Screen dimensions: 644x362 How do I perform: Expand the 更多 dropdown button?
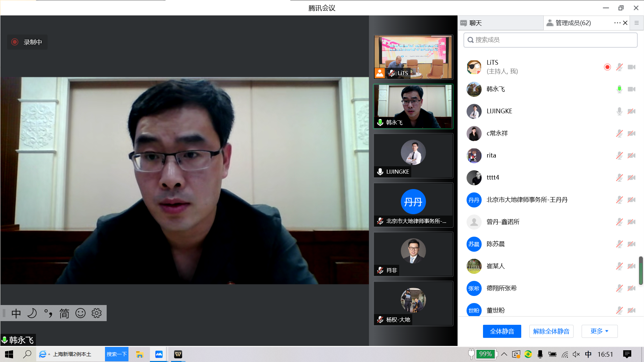(x=599, y=331)
